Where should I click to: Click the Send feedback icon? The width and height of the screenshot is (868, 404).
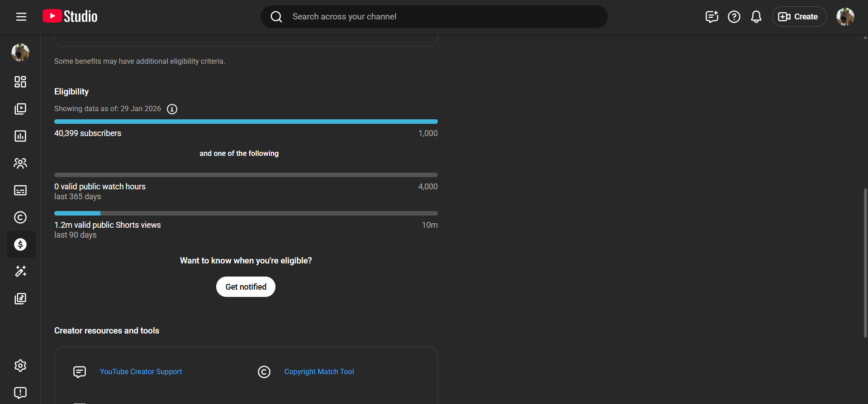pyautogui.click(x=20, y=392)
